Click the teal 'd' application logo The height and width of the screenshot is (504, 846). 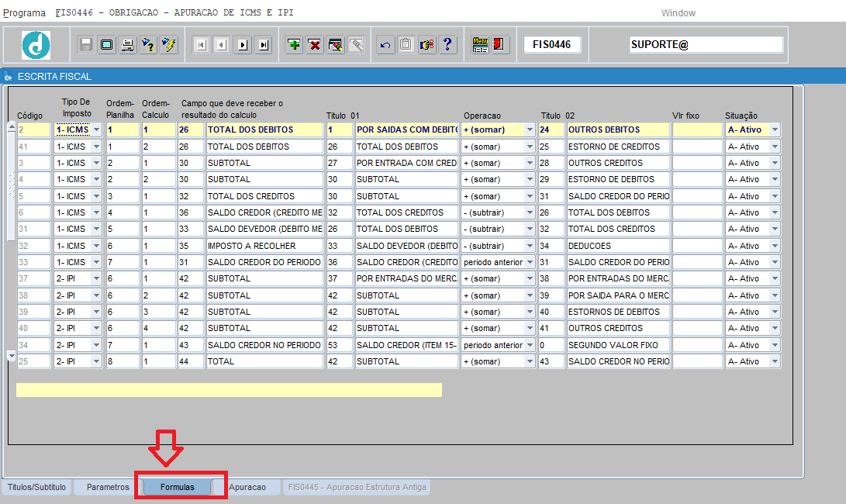click(36, 45)
